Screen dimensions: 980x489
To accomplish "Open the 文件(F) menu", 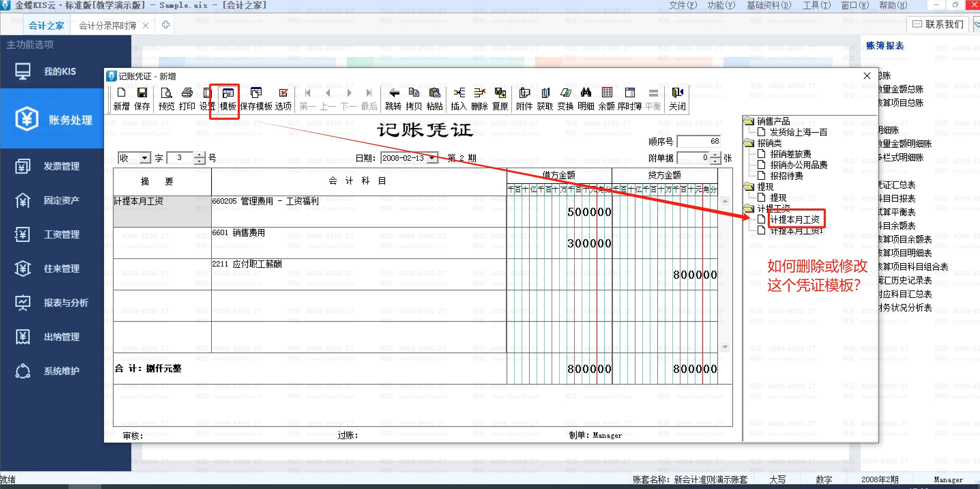I will tap(683, 5).
